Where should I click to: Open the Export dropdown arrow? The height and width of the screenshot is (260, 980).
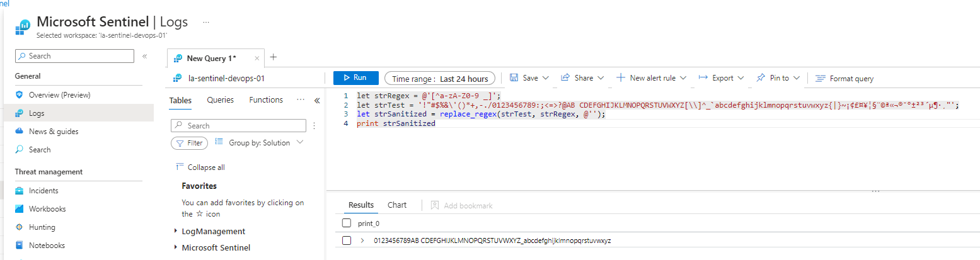[x=741, y=78]
